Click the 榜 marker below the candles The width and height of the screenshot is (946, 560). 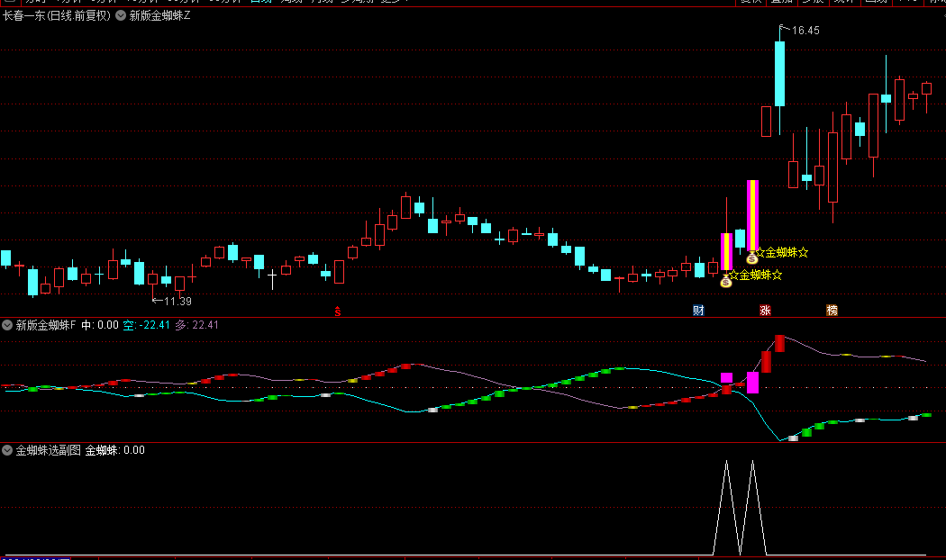(832, 311)
